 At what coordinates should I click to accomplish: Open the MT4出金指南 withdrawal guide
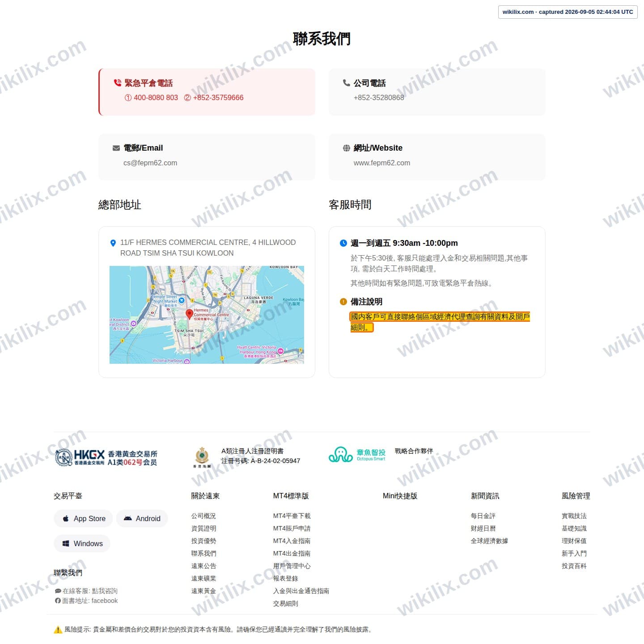[x=292, y=553]
